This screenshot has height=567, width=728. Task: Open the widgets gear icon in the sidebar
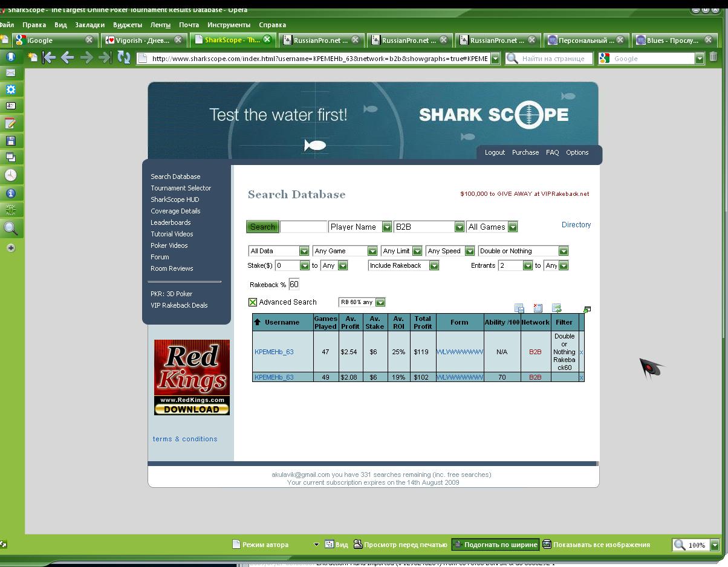(10, 89)
